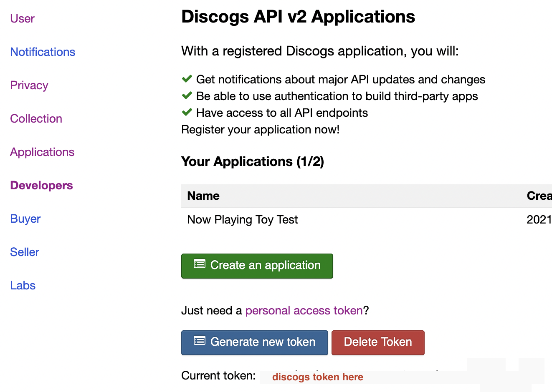This screenshot has width=552, height=392.
Task: Open Buyer settings
Action: (25, 219)
